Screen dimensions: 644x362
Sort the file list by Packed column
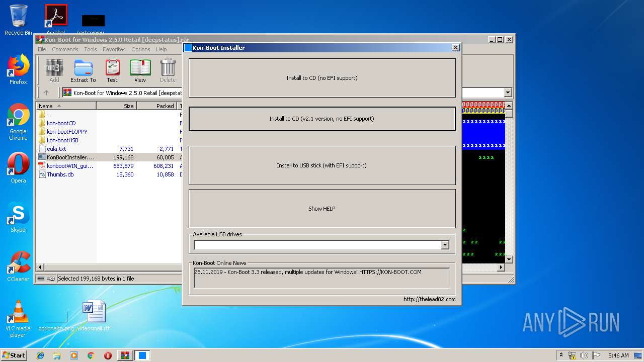coord(156,106)
